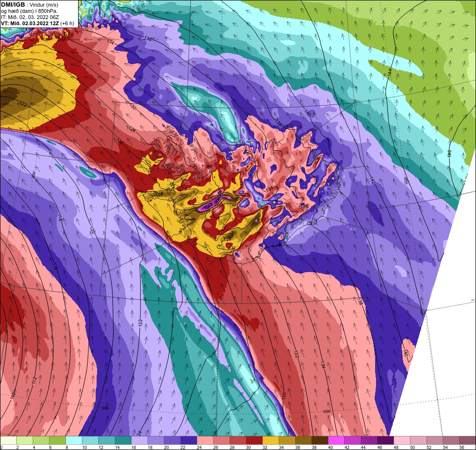
Task: Select the 'og hæð (dam) í 850hPa.' line
Action: [30, 11]
